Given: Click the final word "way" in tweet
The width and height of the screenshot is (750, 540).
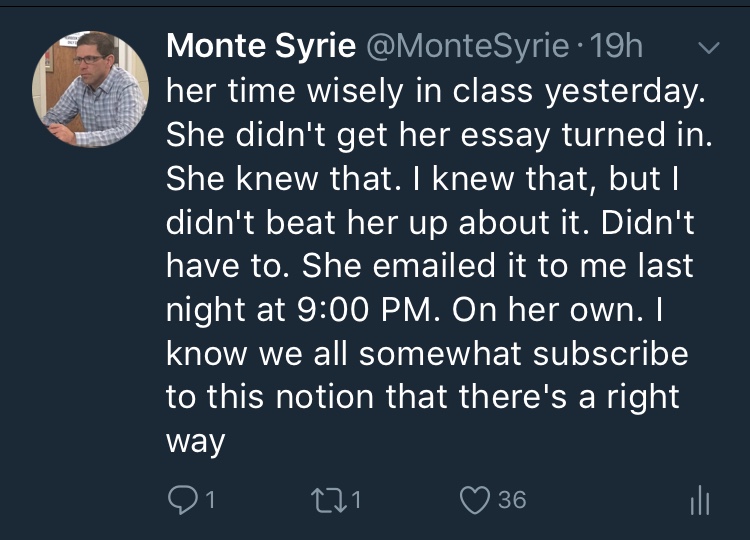Looking at the screenshot, I should click(x=195, y=442).
